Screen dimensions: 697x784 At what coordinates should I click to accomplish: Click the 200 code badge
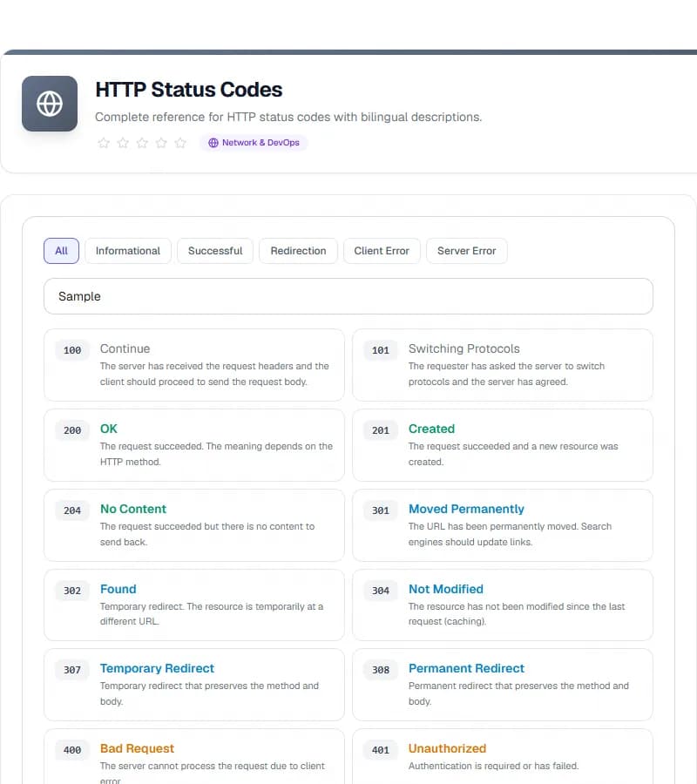[x=72, y=430]
